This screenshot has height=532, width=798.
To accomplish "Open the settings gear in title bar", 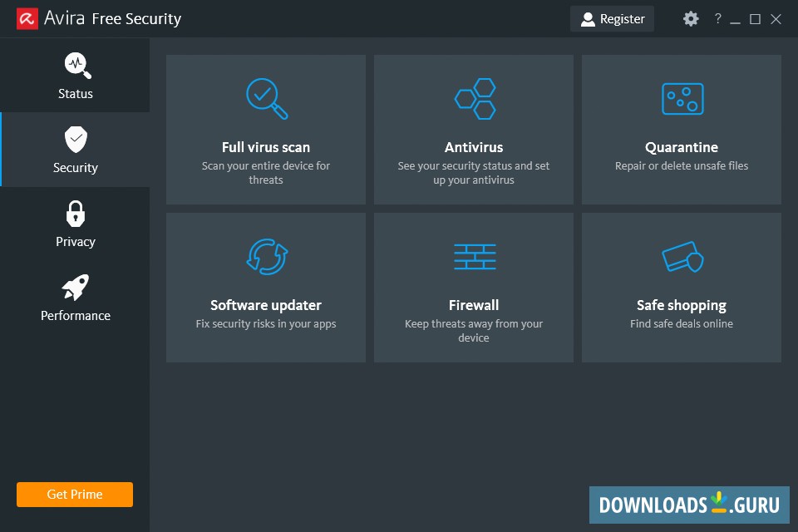I will 691,17.
